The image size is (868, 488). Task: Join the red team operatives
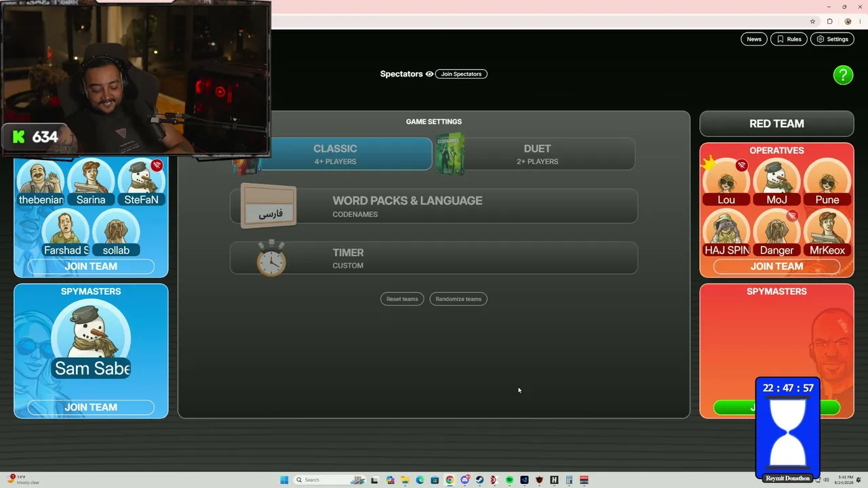tap(776, 266)
